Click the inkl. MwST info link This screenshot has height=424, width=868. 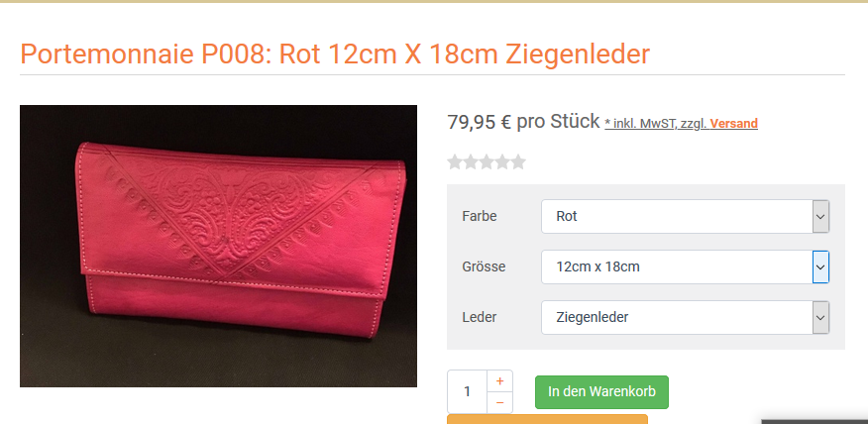pyautogui.click(x=656, y=124)
